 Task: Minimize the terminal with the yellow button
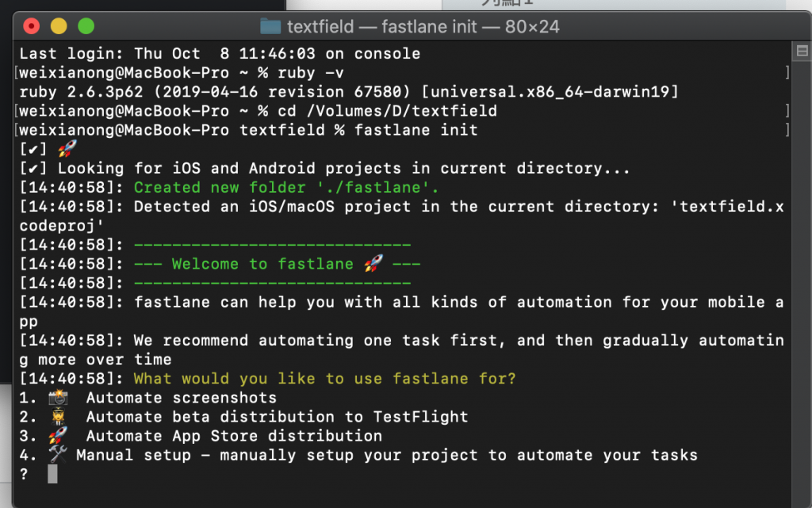click(58, 26)
